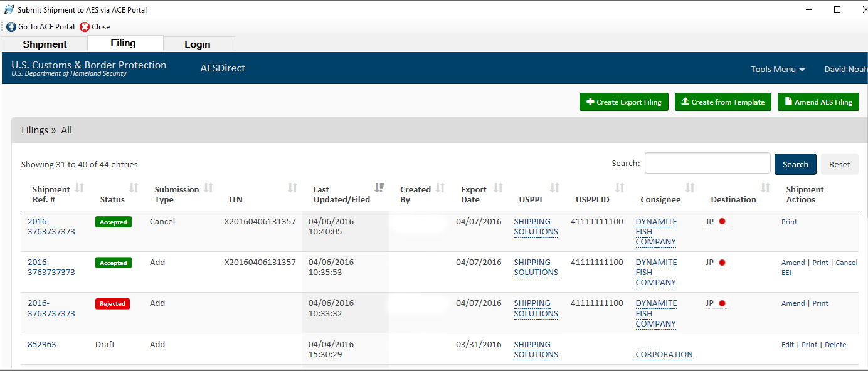Image resolution: width=868 pixels, height=371 pixels.
Task: Click the Create Export Filing button
Action: pos(623,102)
